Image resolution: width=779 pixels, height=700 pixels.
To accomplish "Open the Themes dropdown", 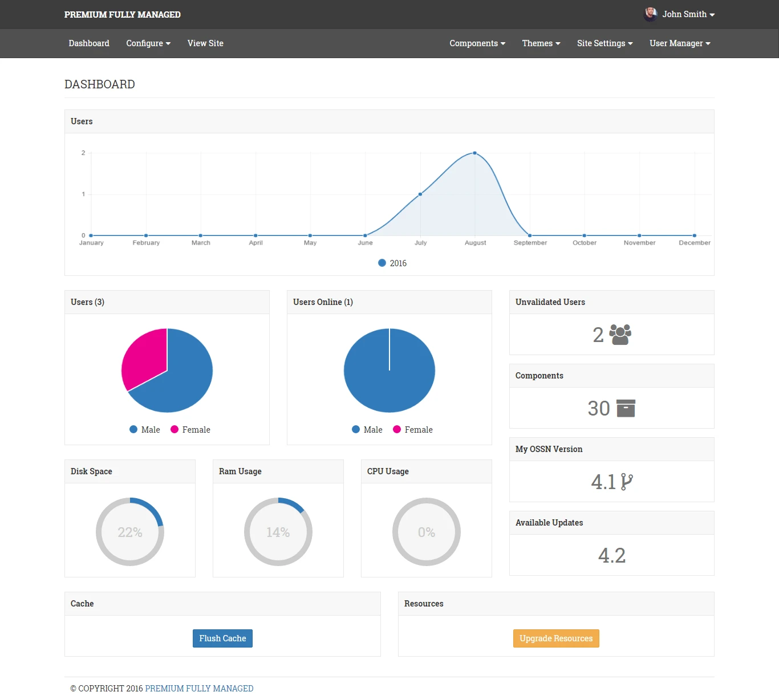I will [x=541, y=43].
